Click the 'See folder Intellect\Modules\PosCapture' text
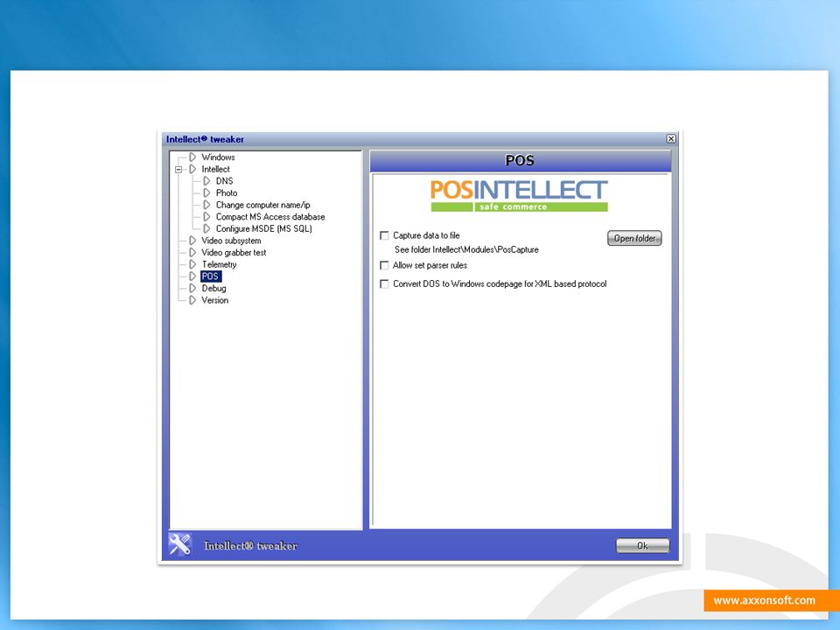Screen dimensions: 840x630 466,249
